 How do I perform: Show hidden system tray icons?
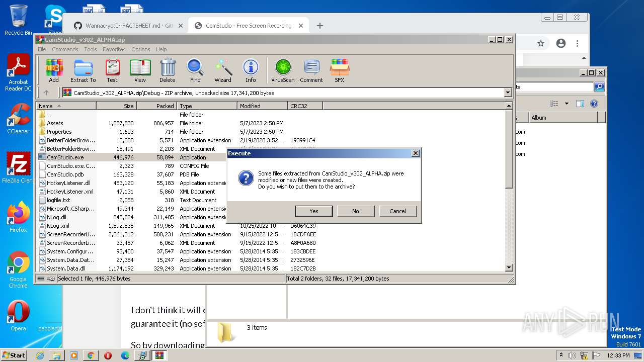click(561, 355)
